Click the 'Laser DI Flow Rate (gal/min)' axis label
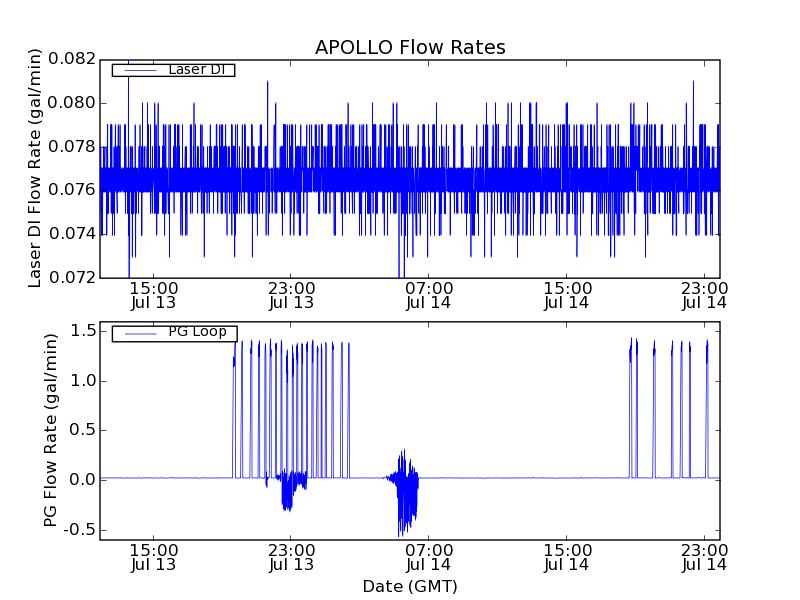Screen dimensions: 800x600 click(x=34, y=168)
